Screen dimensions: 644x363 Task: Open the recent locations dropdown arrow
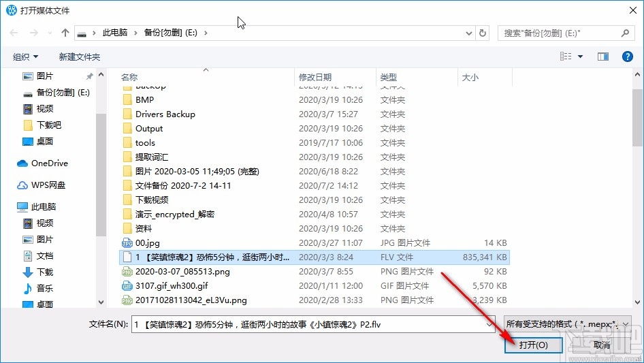(50, 33)
